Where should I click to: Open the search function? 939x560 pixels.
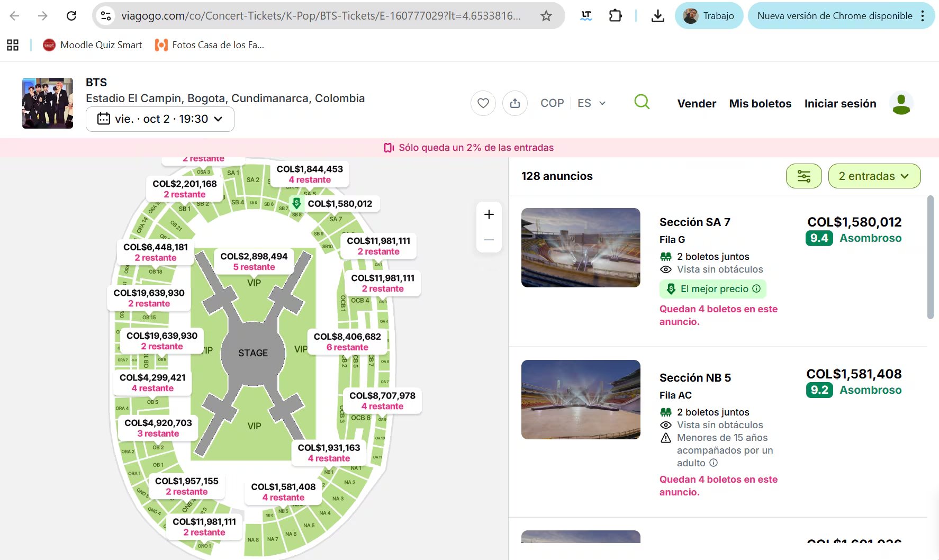click(x=642, y=102)
